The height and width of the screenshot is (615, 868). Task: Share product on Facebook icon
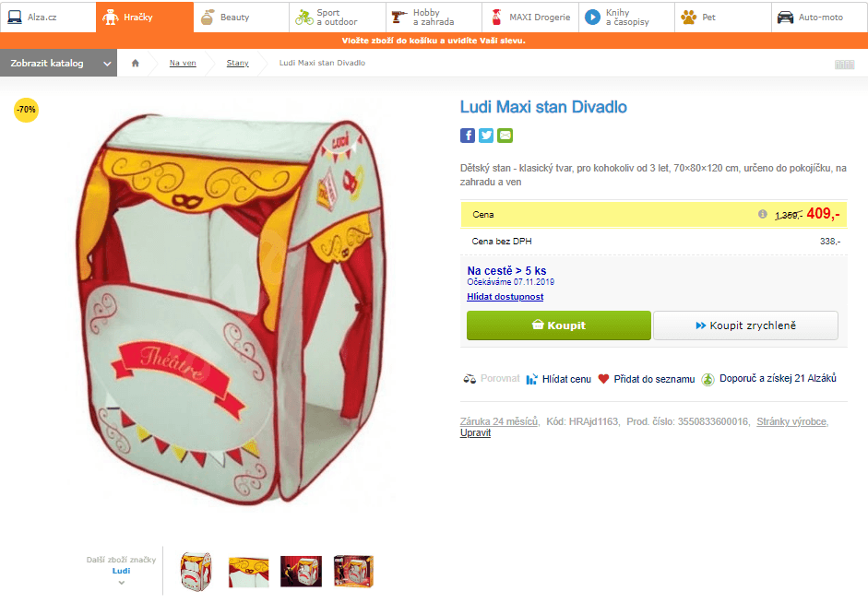468,136
